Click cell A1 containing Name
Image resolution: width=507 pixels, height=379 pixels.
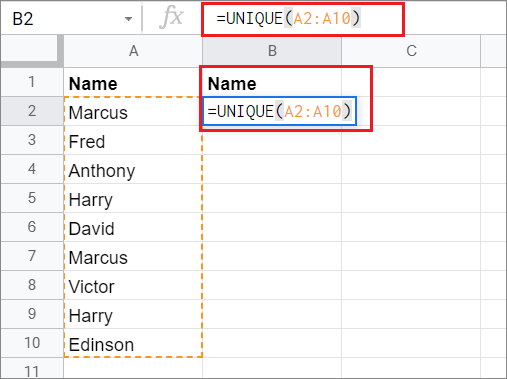[133, 82]
